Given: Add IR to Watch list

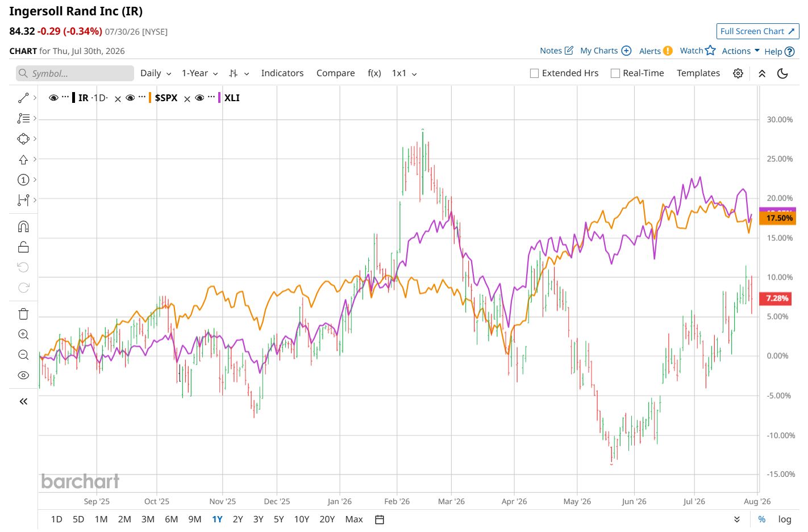Looking at the screenshot, I should tap(698, 51).
